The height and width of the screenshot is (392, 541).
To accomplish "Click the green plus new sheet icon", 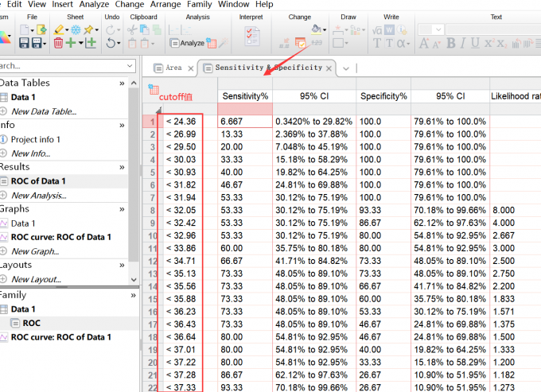I will [71, 43].
